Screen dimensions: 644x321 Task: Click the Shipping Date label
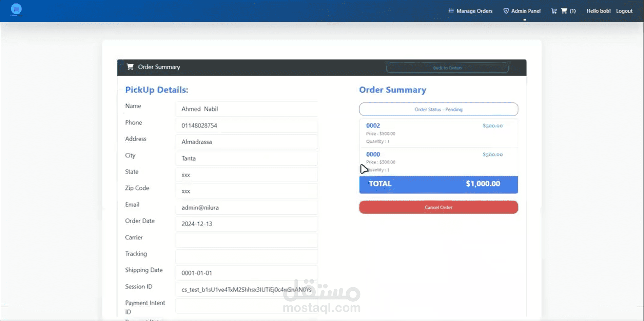[144, 270]
